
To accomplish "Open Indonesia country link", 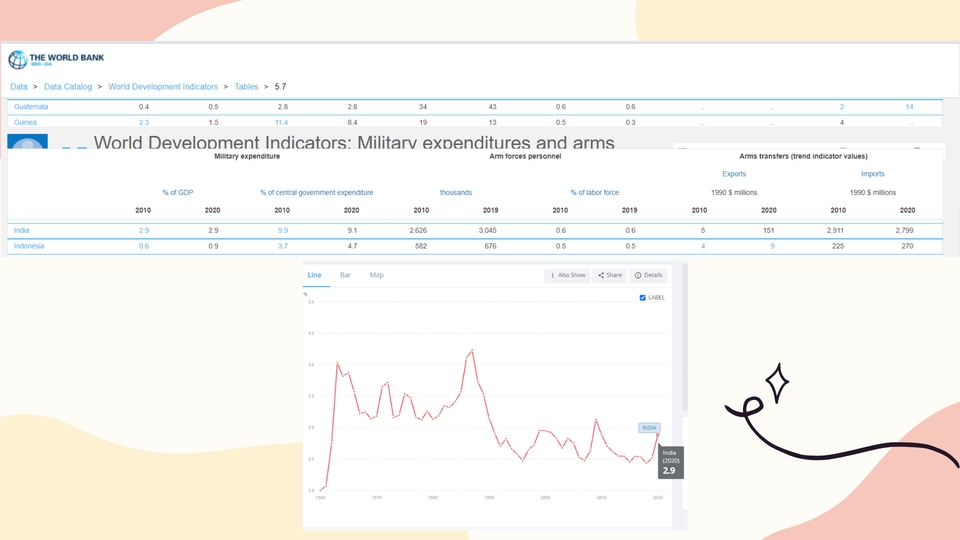I will coord(29,246).
